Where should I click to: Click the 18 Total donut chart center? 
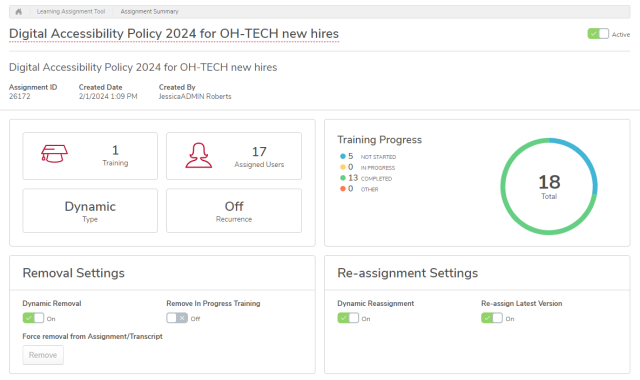[549, 186]
